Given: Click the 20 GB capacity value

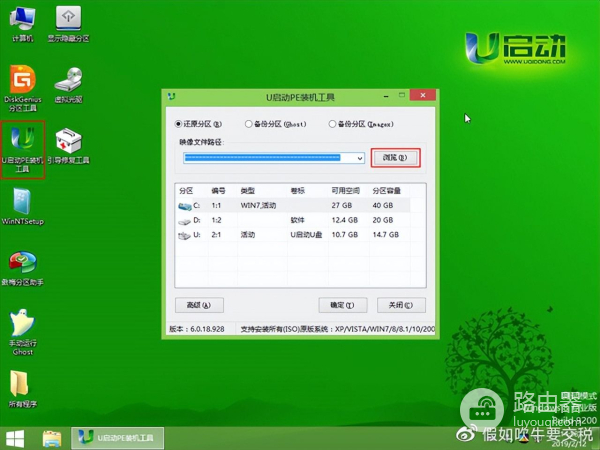Looking at the screenshot, I should click(383, 220).
